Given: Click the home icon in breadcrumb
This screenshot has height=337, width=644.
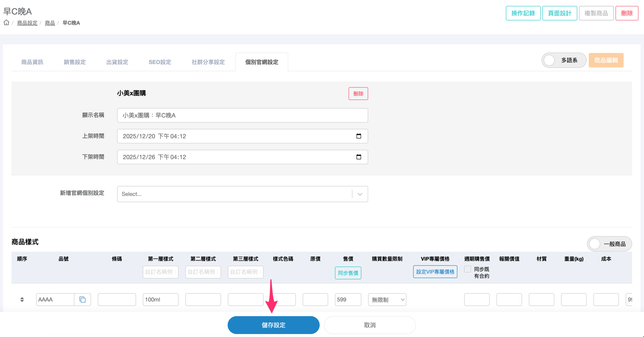Looking at the screenshot, I should tap(6, 23).
